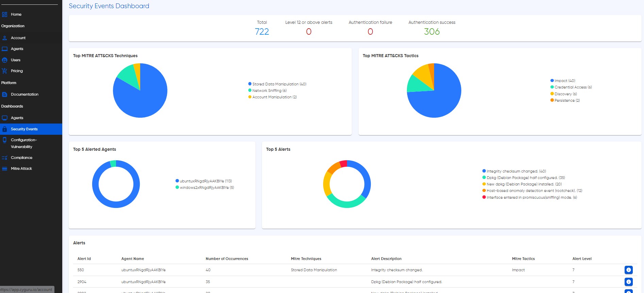This screenshot has height=293, width=644.
Task: Click the Pricing shopping cart icon
Action: (x=4, y=71)
